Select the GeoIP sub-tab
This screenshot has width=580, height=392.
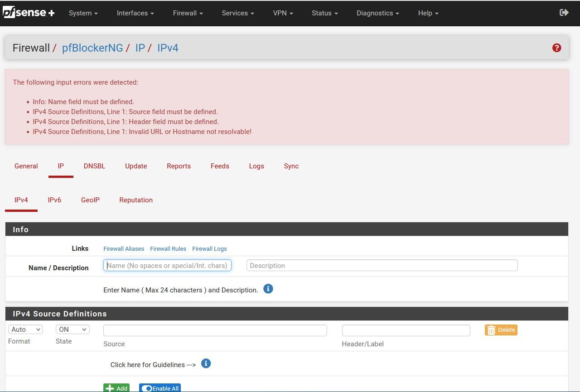point(90,200)
